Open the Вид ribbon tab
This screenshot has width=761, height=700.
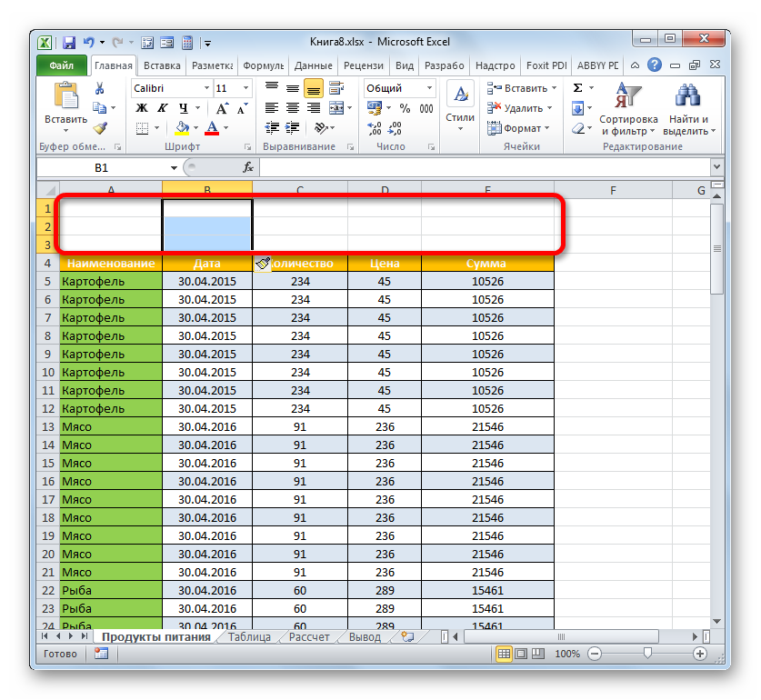pos(405,65)
